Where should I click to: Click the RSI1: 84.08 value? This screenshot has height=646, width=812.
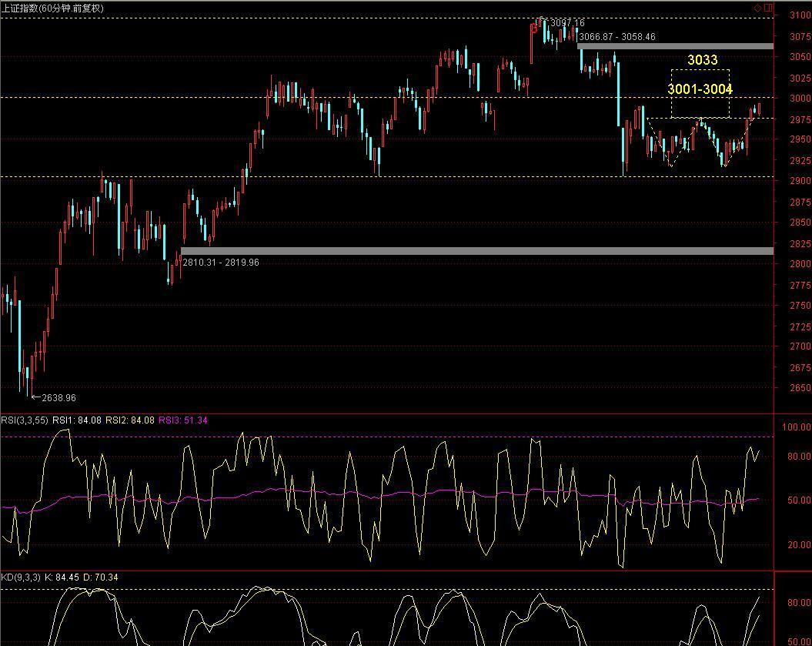tap(77, 420)
